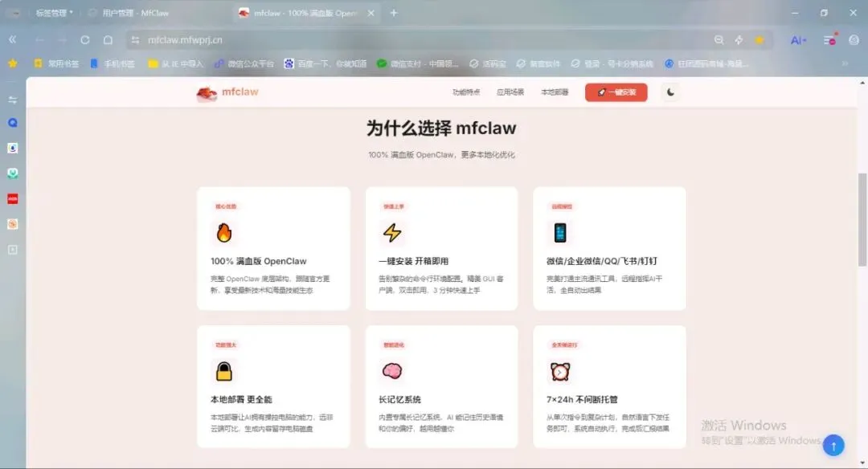Go back with the browser back arrow
Screen dimensions: 868x469
pos(39,40)
